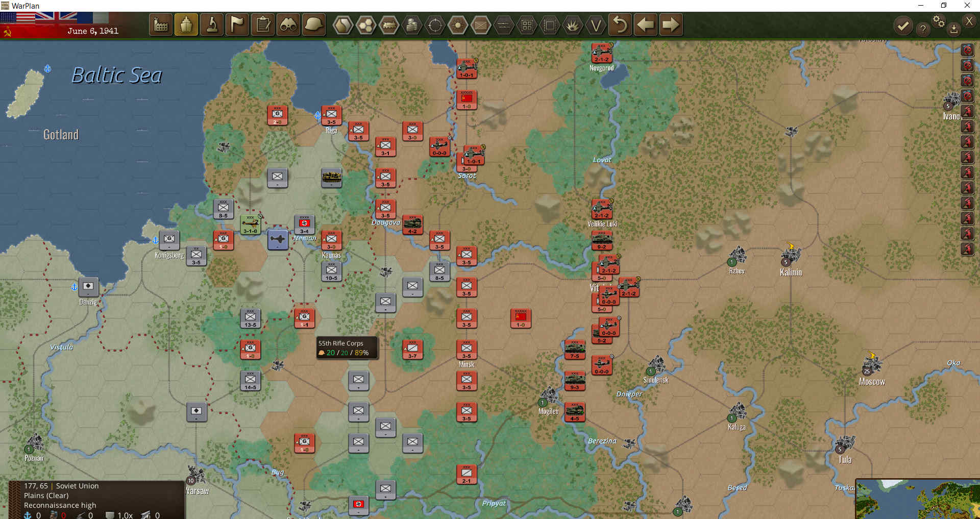The image size is (980, 519).
Task: Select the green 3-1-0 unit counter
Action: (x=250, y=225)
